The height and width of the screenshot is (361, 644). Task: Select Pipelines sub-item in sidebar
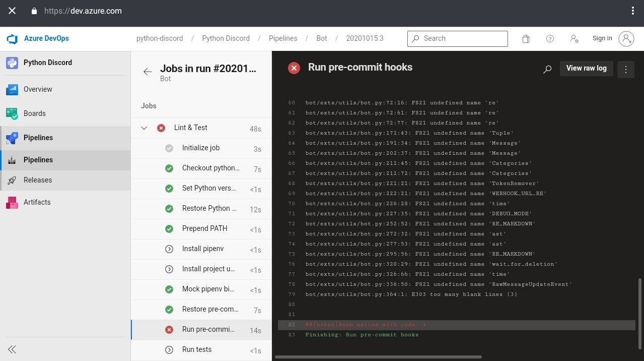[65, 160]
